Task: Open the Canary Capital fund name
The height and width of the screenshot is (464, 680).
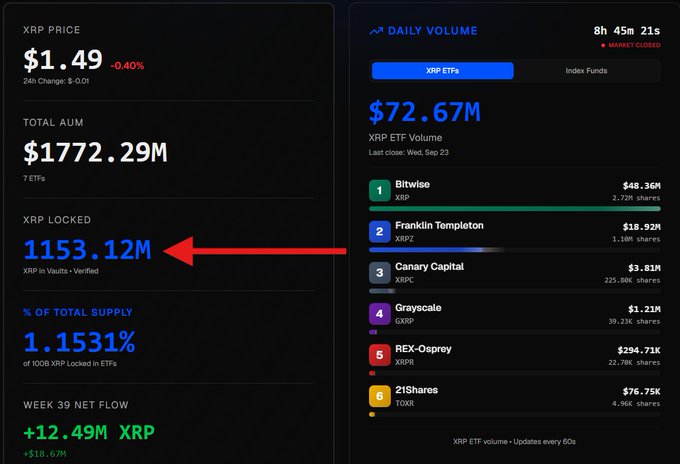Action: click(429, 267)
